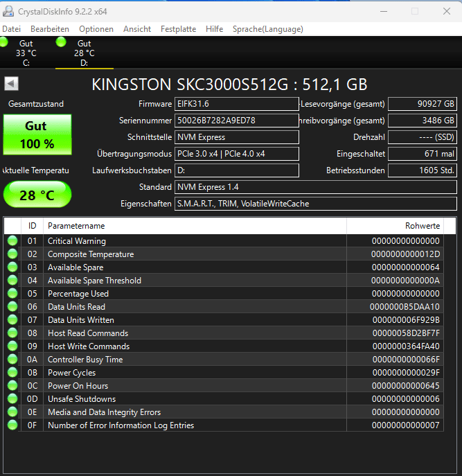Click green status dot for drive C:
The image size is (462, 476).
(3, 42)
